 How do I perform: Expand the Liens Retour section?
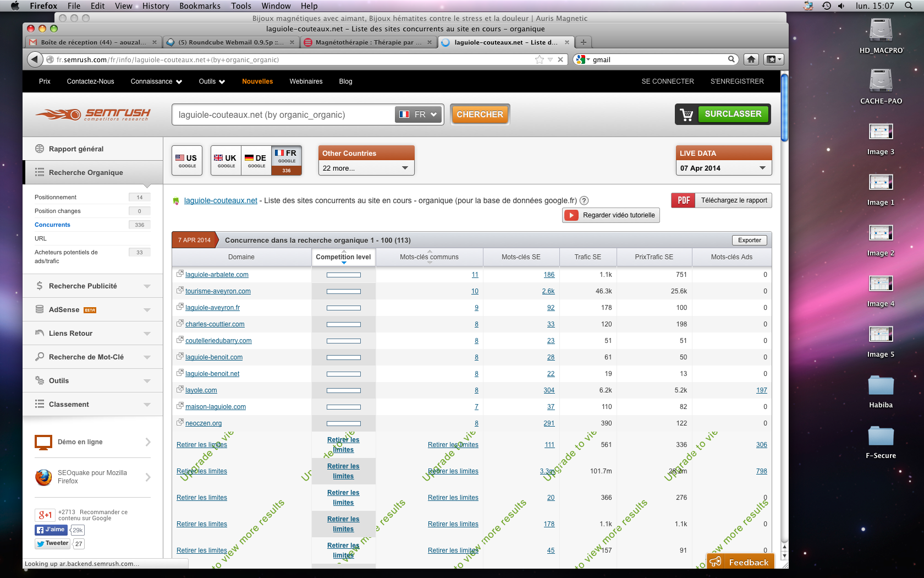click(92, 334)
